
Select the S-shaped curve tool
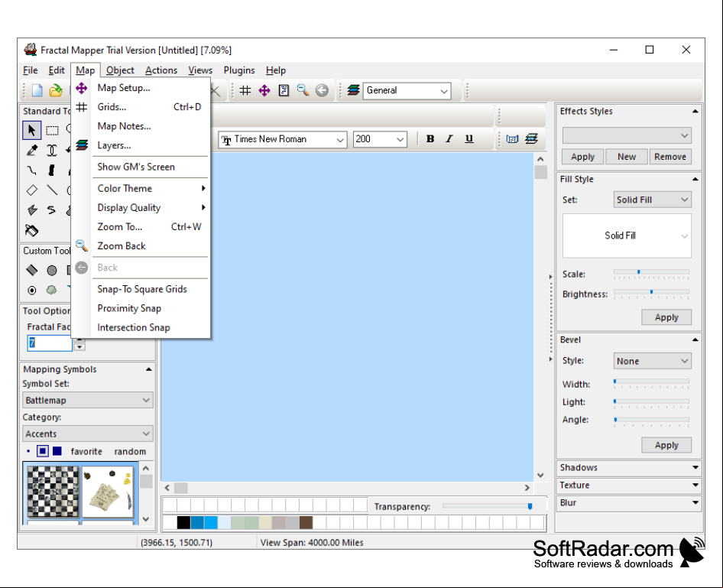52,210
